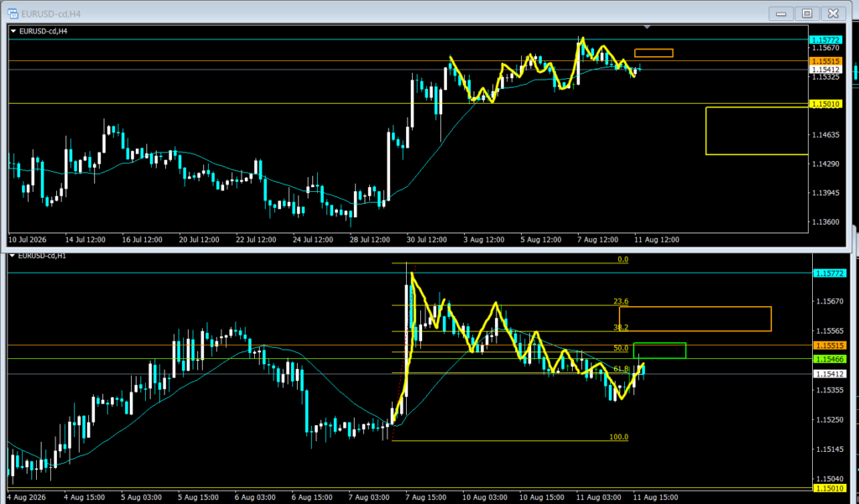This screenshot has width=859, height=504.
Task: Expand the triangle next to the EURUSD-cd,H4 chart label
Action: (13, 32)
